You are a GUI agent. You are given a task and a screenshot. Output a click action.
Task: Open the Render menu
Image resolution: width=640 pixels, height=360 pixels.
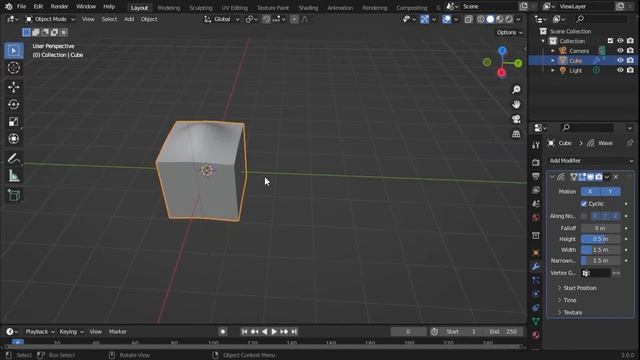59,7
